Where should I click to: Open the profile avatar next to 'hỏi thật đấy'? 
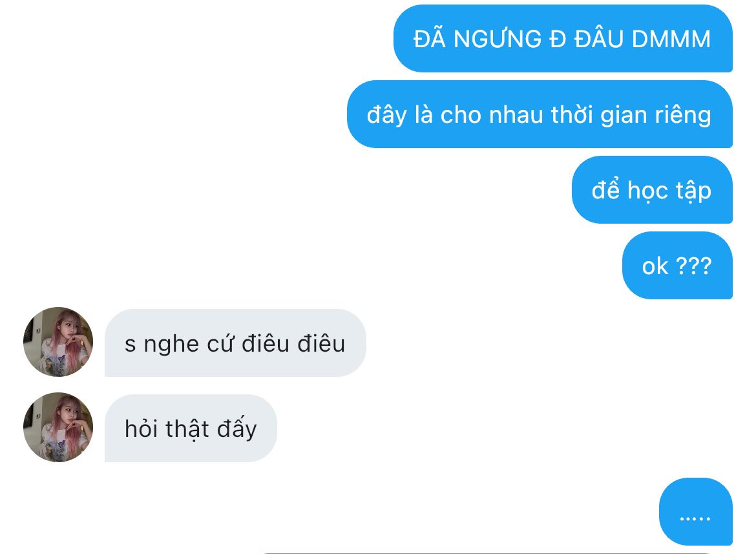58,427
